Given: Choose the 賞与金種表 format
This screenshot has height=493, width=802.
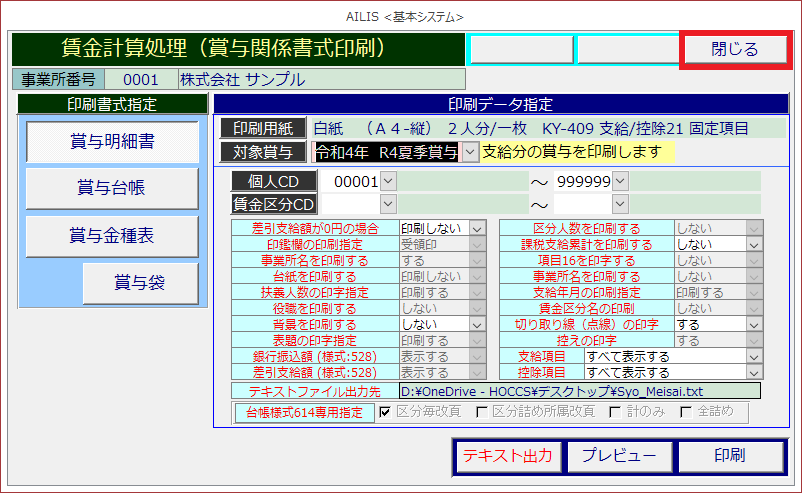Looking at the screenshot, I should coord(112,236).
